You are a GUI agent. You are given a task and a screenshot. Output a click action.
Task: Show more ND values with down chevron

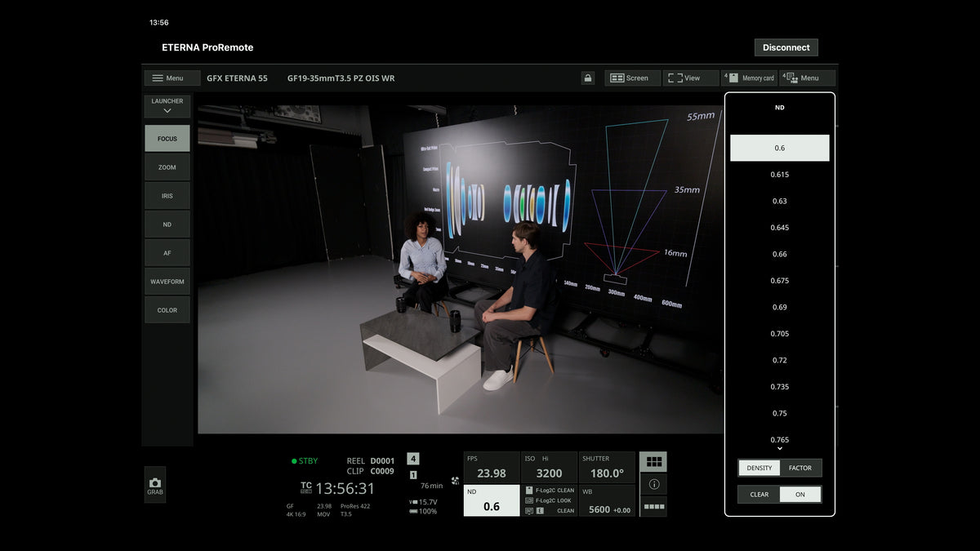click(x=780, y=448)
